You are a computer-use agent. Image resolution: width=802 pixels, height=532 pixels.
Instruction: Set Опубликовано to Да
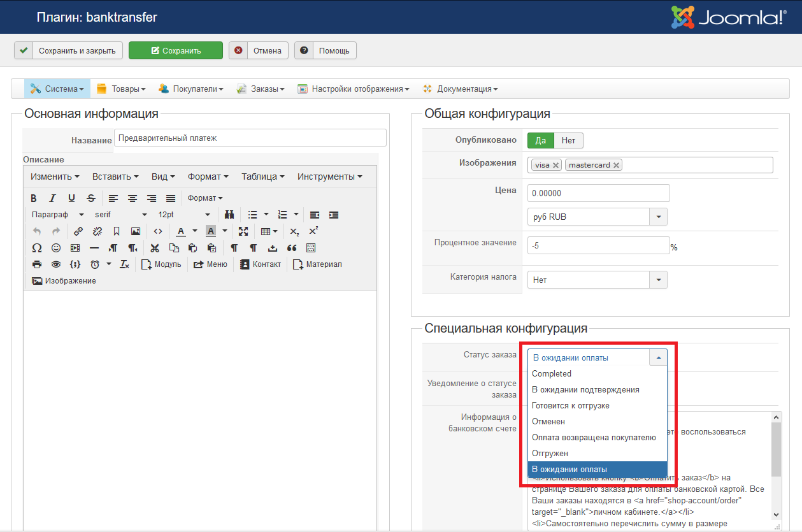tap(540, 140)
